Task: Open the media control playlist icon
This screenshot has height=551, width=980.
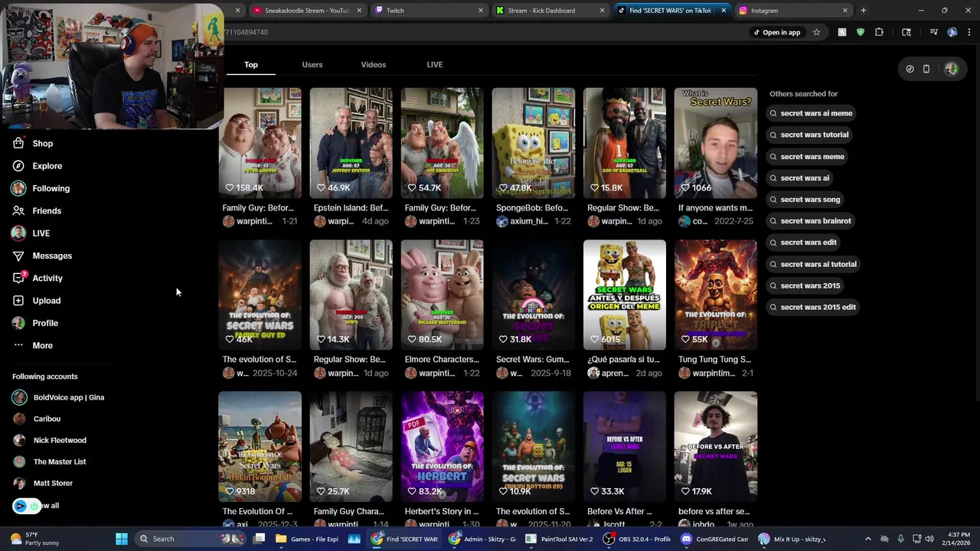Action: [x=934, y=32]
